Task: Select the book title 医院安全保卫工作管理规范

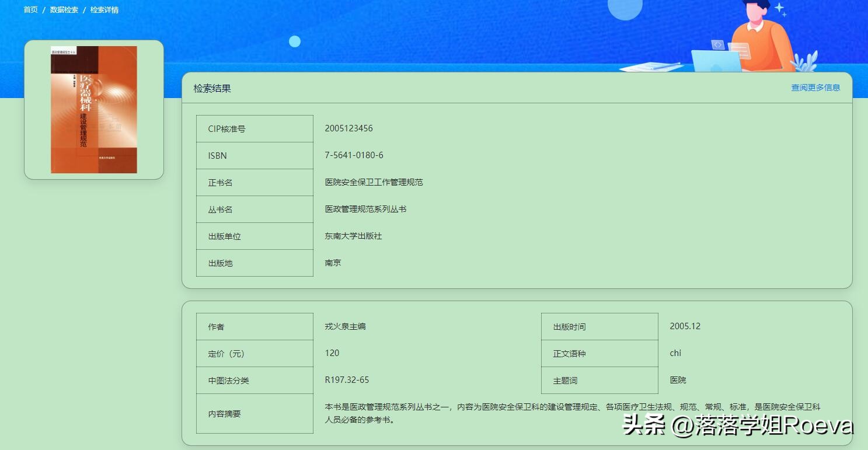Action: (x=375, y=182)
